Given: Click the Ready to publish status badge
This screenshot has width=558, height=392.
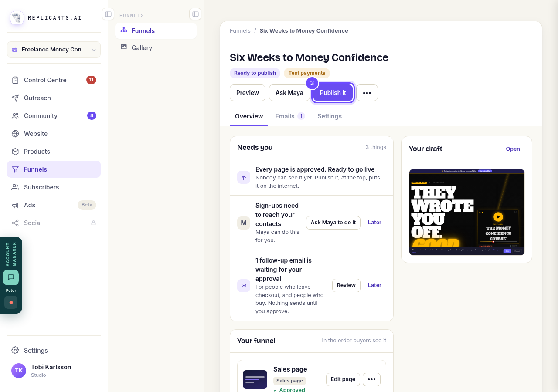Looking at the screenshot, I should pyautogui.click(x=255, y=73).
